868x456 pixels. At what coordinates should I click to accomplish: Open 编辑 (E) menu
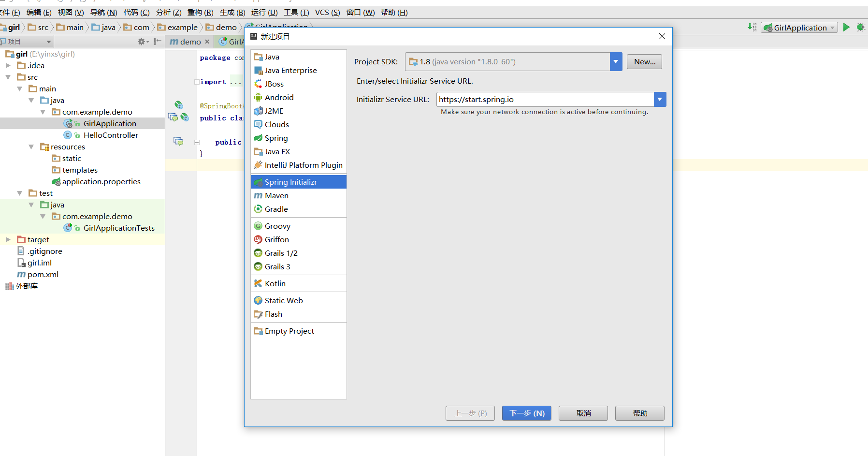39,13
